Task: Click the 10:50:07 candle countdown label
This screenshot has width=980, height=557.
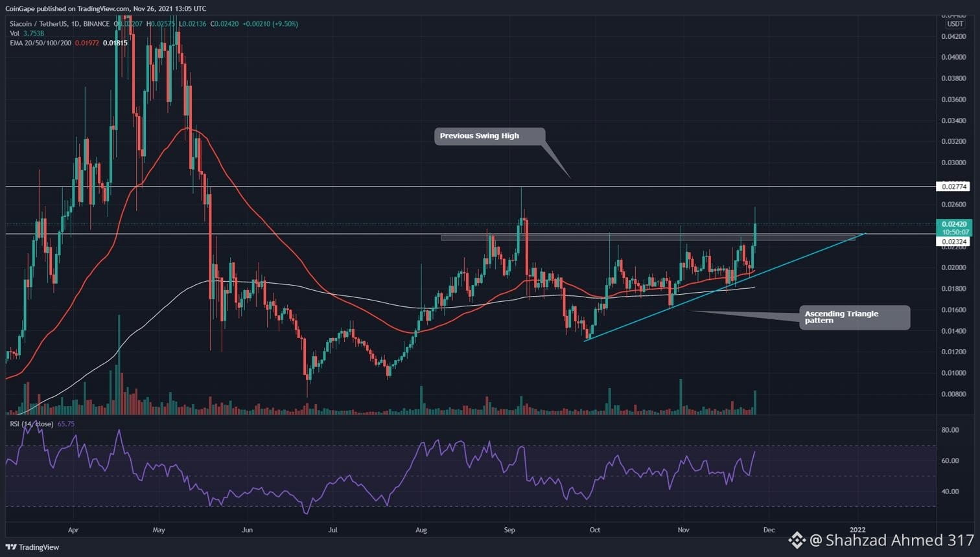Action: point(955,232)
